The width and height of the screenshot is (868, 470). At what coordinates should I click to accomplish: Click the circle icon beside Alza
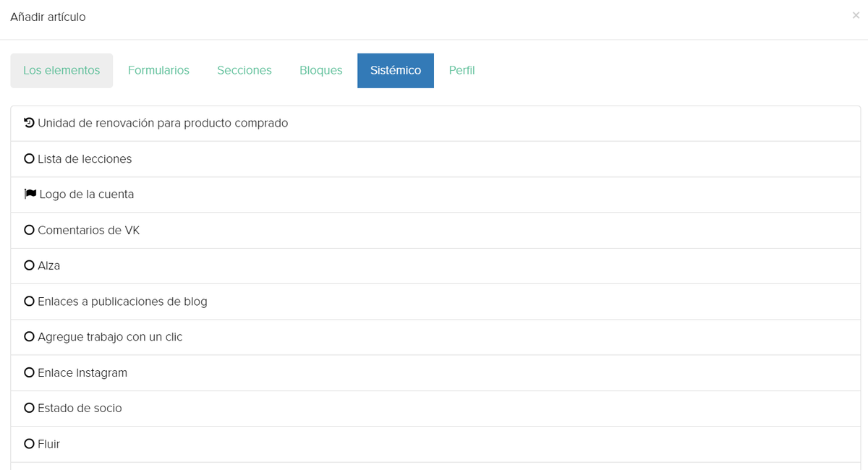29,265
